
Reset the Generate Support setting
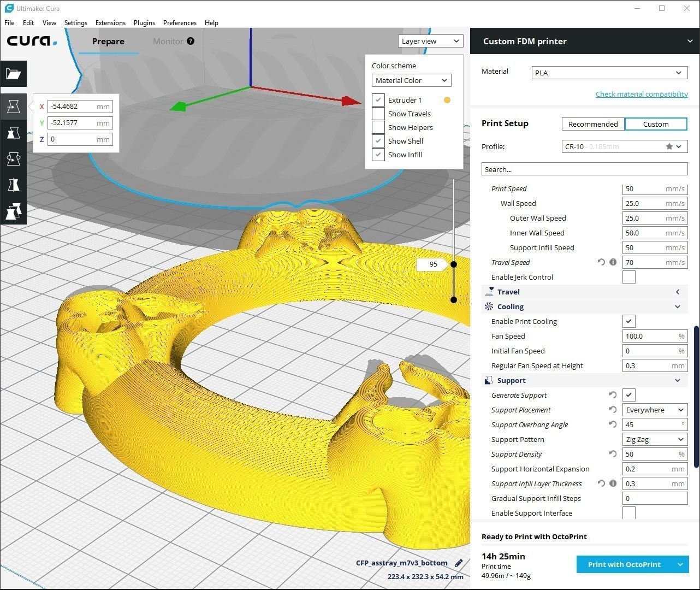[x=613, y=395]
